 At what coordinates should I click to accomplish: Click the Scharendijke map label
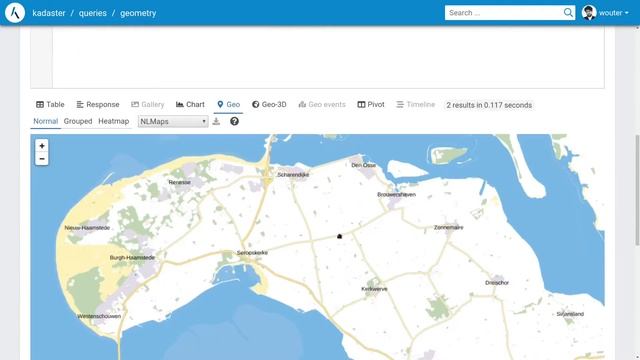click(x=293, y=175)
